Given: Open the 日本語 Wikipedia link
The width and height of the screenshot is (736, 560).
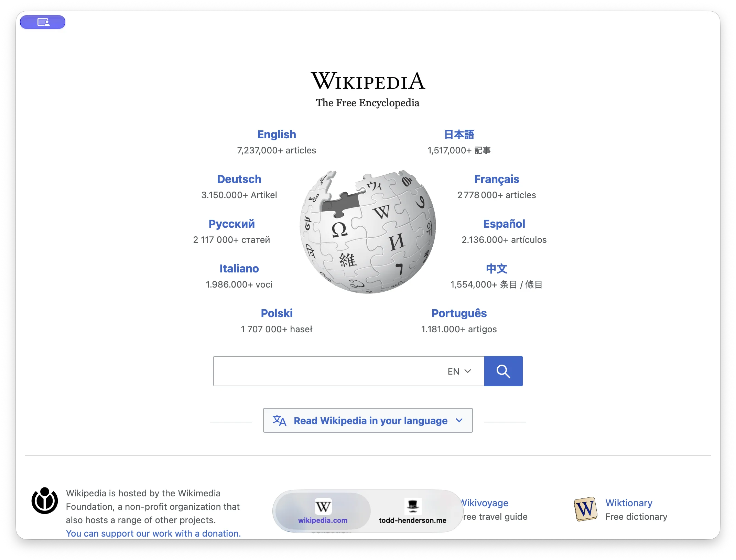Looking at the screenshot, I should tap(459, 134).
